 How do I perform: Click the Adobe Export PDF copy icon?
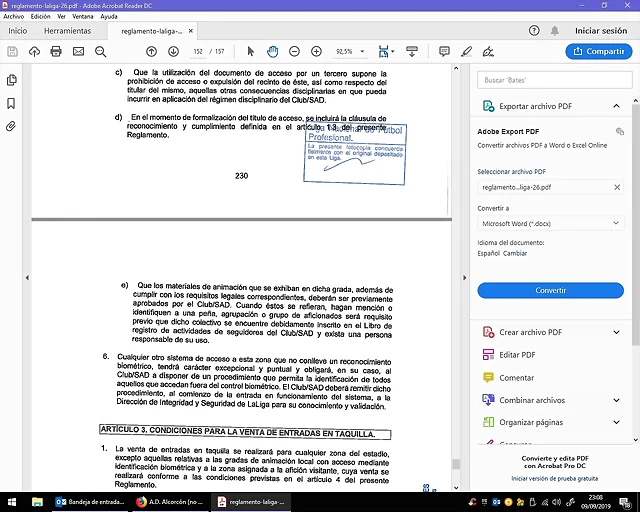(x=620, y=131)
